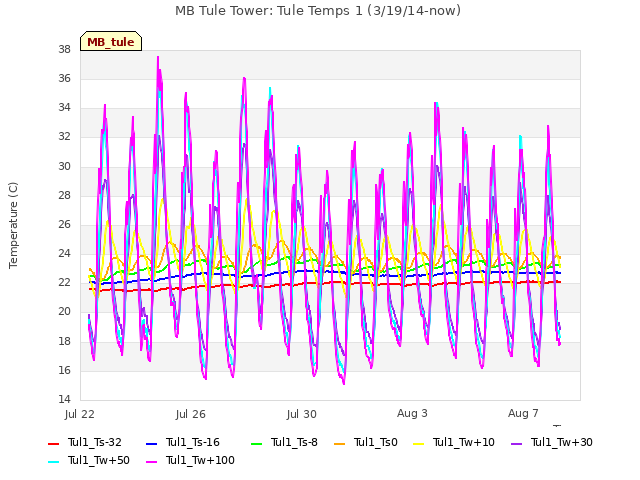Click the 32 y-axis tick label
The image size is (640, 480).
pos(64,137)
